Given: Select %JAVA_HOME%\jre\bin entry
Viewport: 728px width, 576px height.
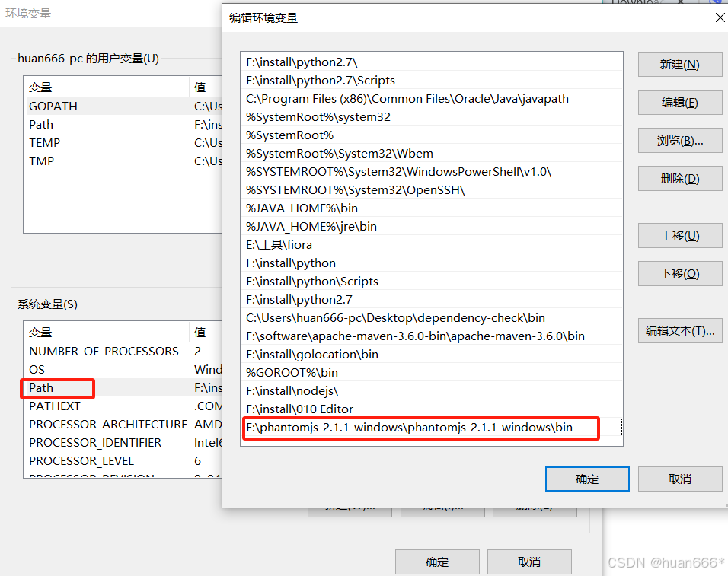Looking at the screenshot, I should tap(432, 226).
